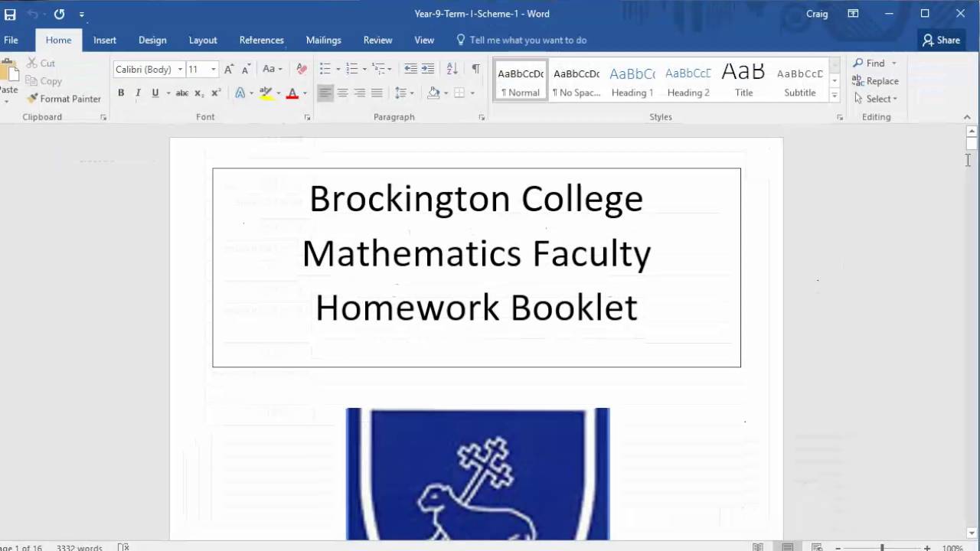Click the Share button
This screenshot has height=551, width=980.
[941, 40]
